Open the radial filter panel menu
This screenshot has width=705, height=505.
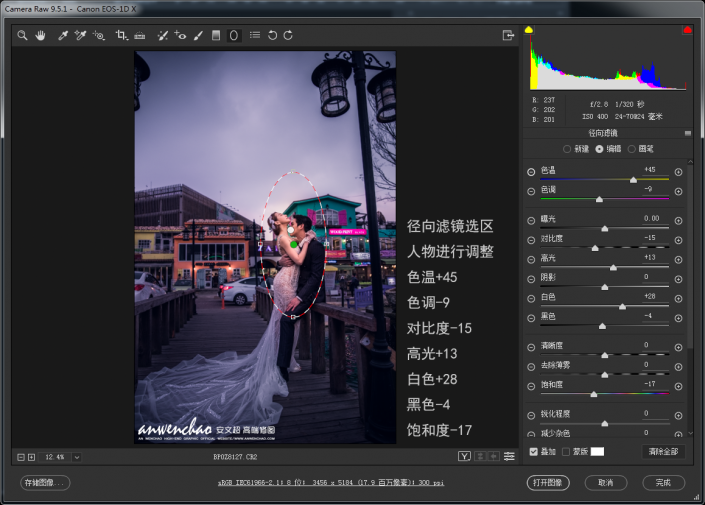click(687, 133)
